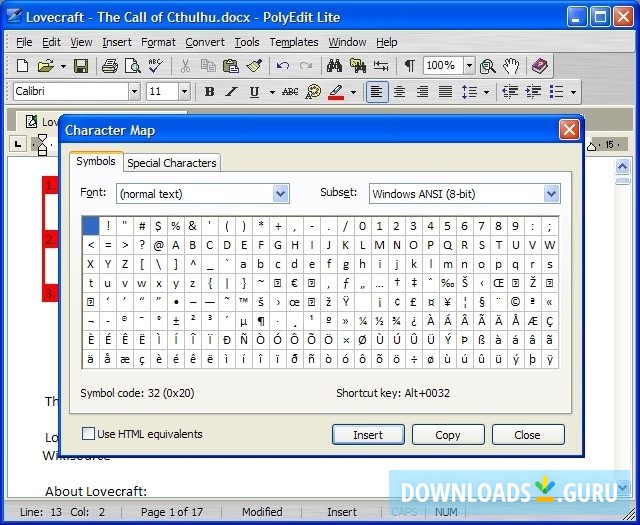640x525 pixels.
Task: Decrease the paragraph indent
Action: [510, 92]
